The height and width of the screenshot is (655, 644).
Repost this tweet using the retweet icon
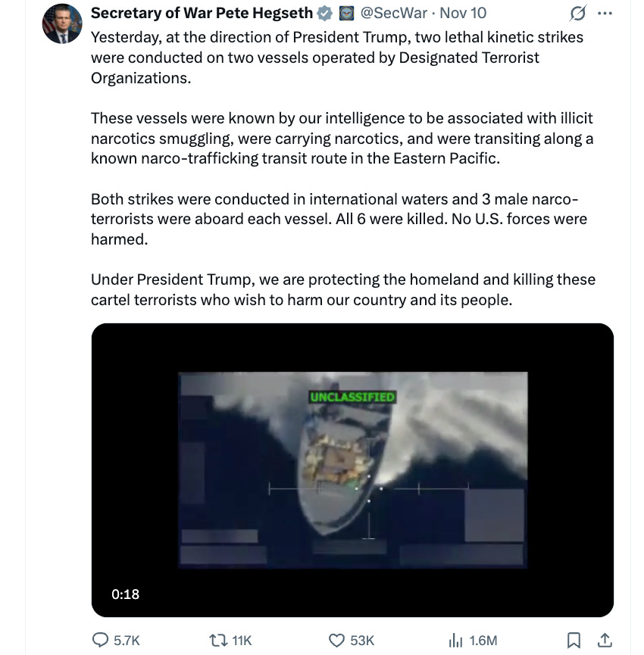point(219,640)
